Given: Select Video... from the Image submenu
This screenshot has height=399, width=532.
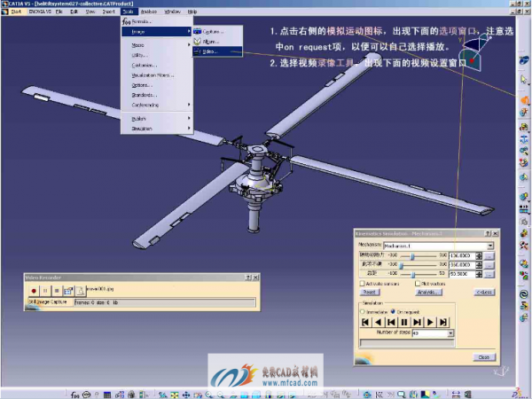Looking at the screenshot, I should (x=210, y=51).
